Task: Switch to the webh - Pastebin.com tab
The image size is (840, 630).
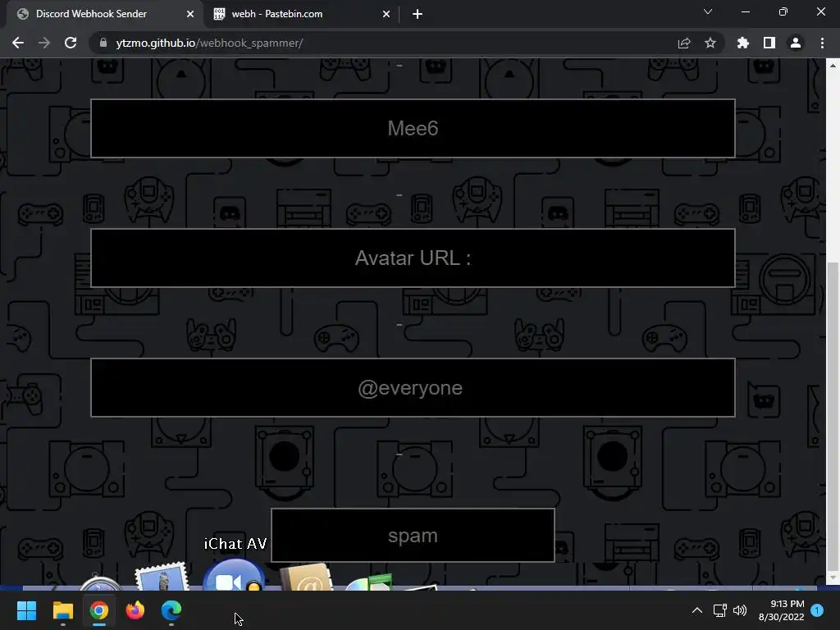Action: tap(302, 14)
